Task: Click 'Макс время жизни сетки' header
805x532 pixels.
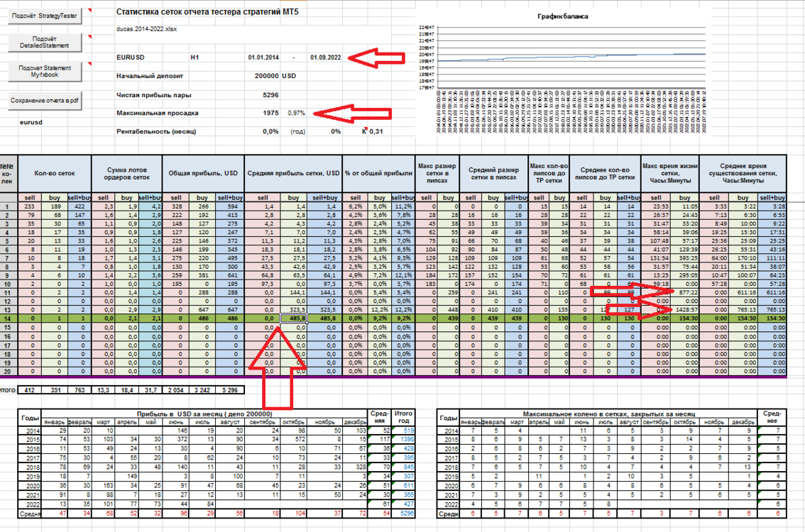Action: click(670, 173)
